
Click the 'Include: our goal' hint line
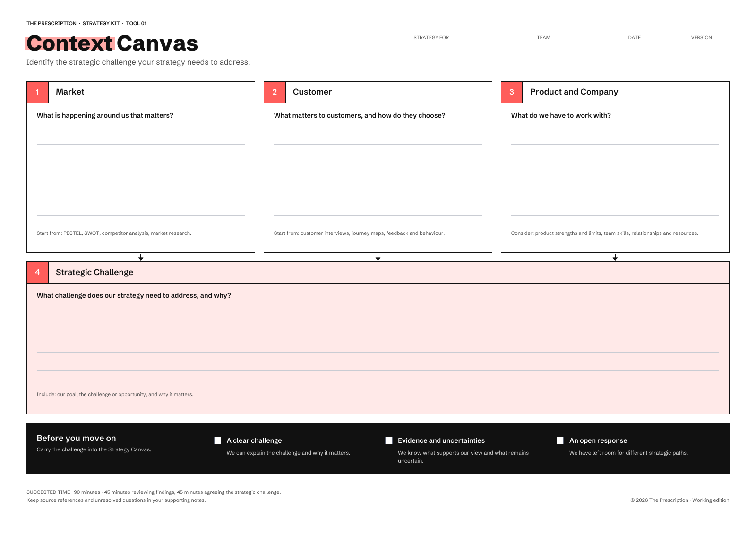coord(115,394)
